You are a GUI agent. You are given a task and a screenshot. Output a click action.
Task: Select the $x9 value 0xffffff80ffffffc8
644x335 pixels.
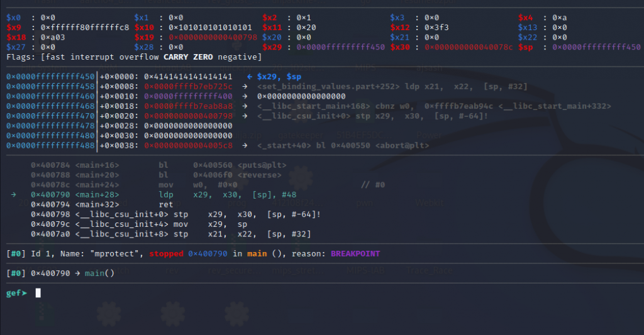coord(85,28)
